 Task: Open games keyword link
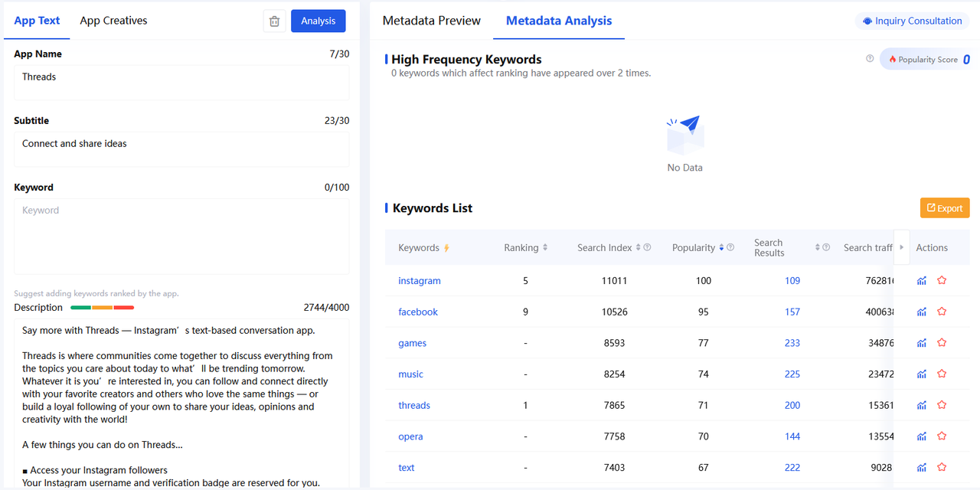coord(413,343)
